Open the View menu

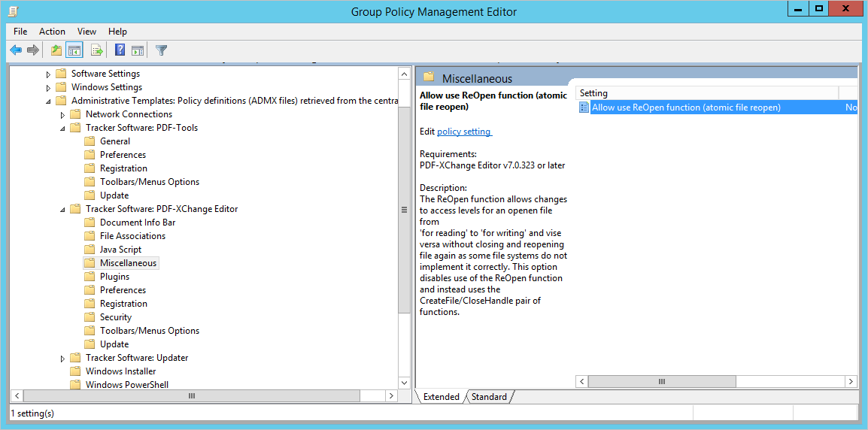[87, 32]
